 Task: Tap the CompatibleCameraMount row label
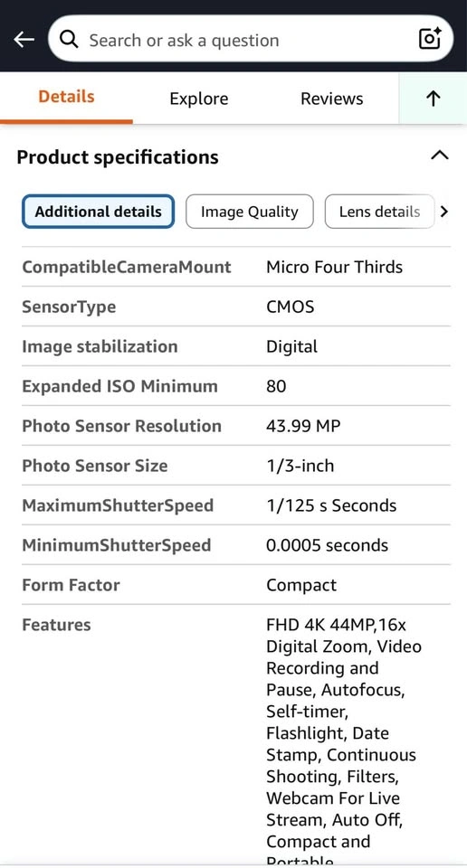pos(127,267)
